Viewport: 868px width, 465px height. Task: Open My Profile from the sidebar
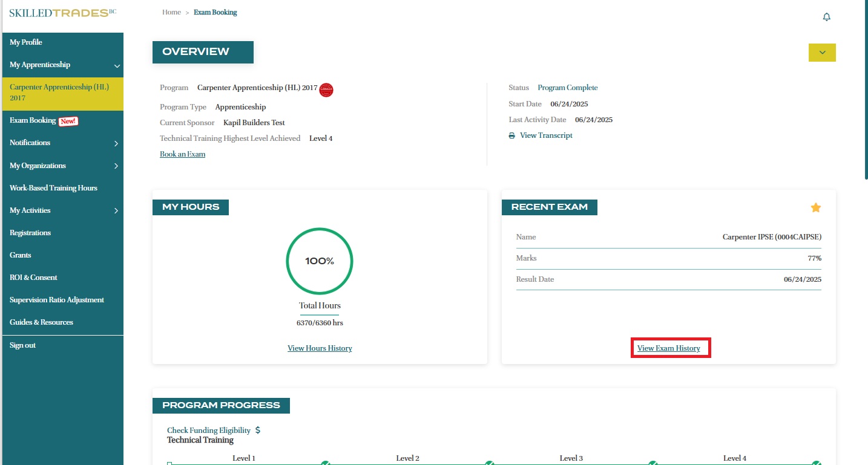click(26, 42)
